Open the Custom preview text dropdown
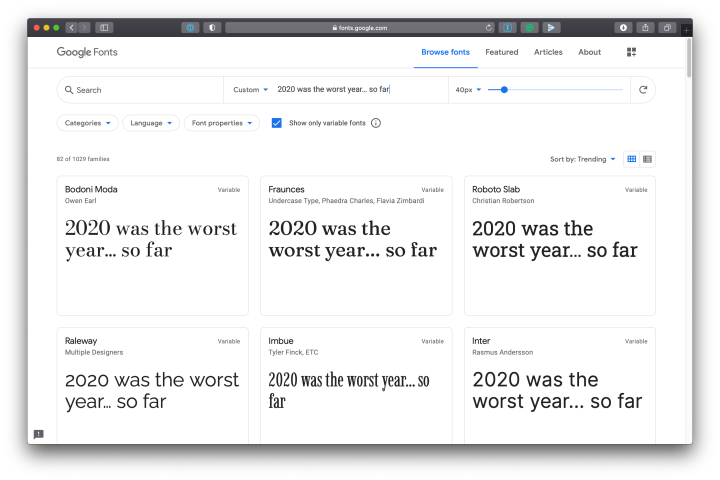720x480 pixels. point(250,90)
